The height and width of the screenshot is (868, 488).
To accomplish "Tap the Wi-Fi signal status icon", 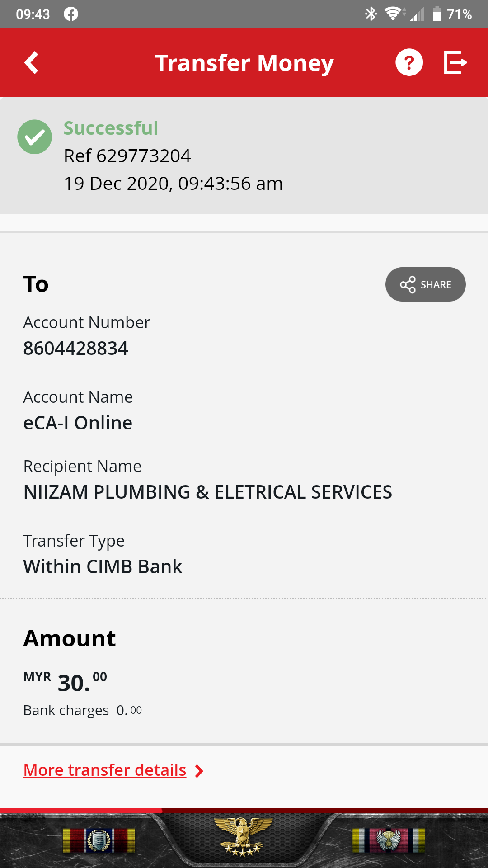I will tap(395, 14).
